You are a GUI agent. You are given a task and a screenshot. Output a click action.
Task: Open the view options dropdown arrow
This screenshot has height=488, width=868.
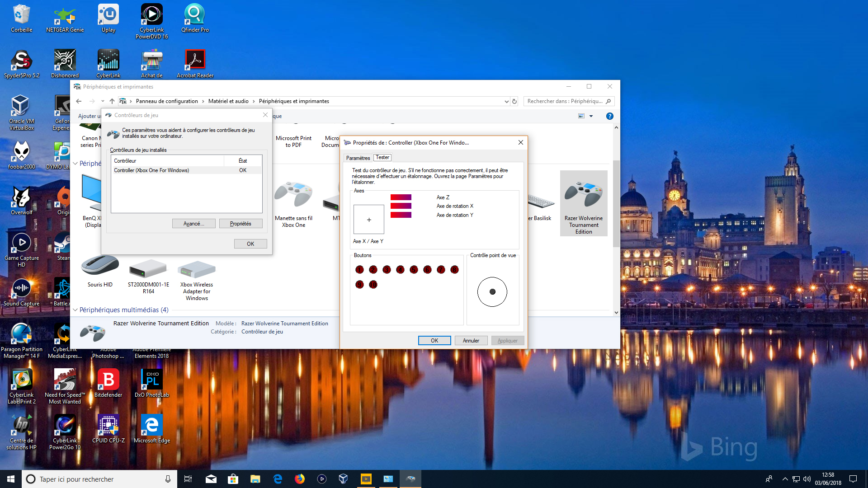591,116
